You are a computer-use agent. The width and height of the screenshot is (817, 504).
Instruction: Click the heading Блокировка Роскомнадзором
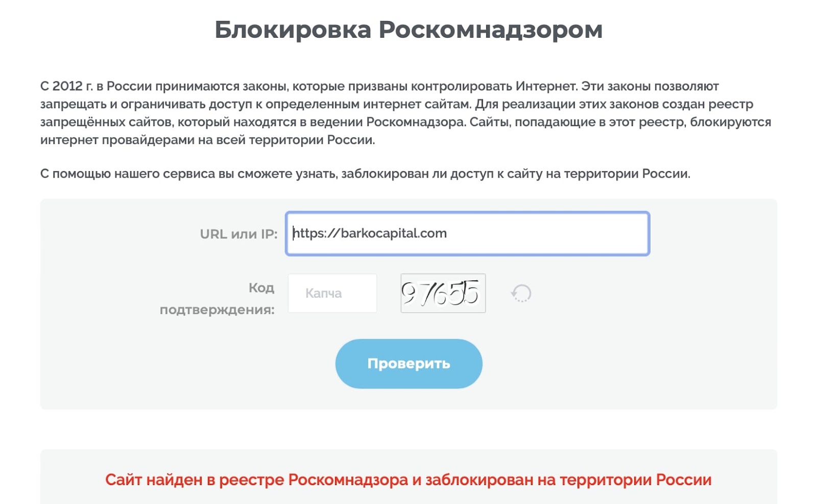(408, 30)
